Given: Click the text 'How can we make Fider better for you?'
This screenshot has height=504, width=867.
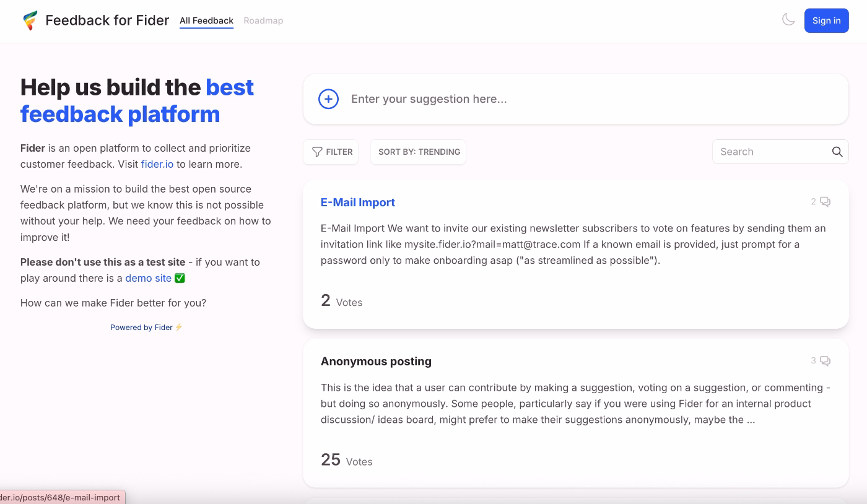Looking at the screenshot, I should tap(113, 303).
